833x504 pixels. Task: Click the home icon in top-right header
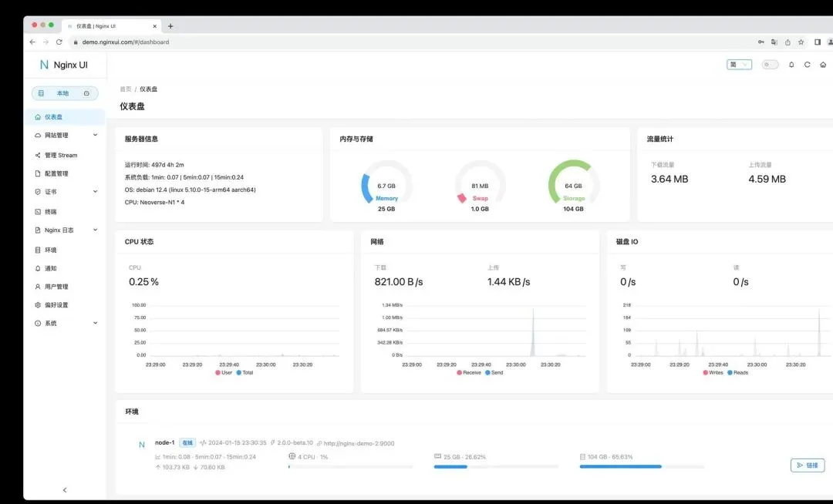tap(823, 65)
